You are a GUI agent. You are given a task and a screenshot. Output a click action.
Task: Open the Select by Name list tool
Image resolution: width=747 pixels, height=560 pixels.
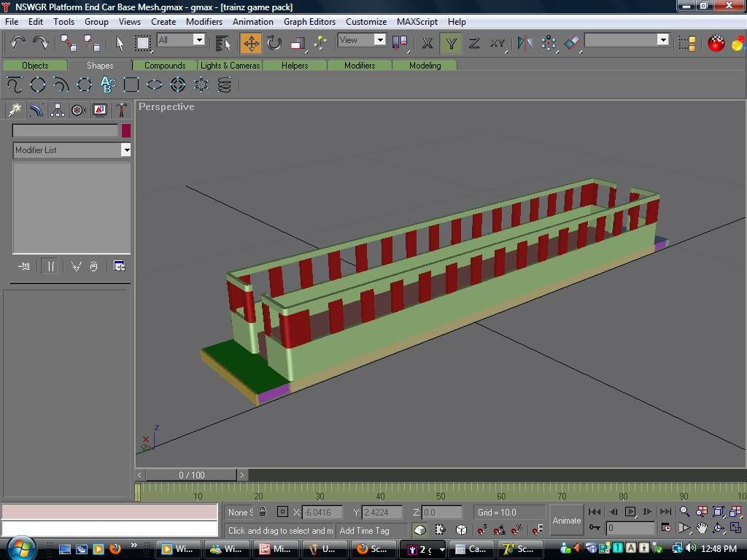click(x=222, y=43)
